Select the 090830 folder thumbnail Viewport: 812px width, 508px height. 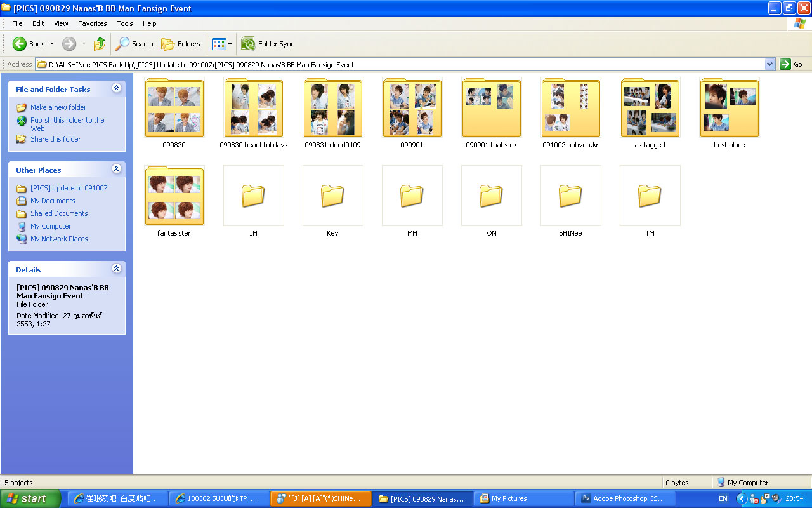click(x=174, y=108)
